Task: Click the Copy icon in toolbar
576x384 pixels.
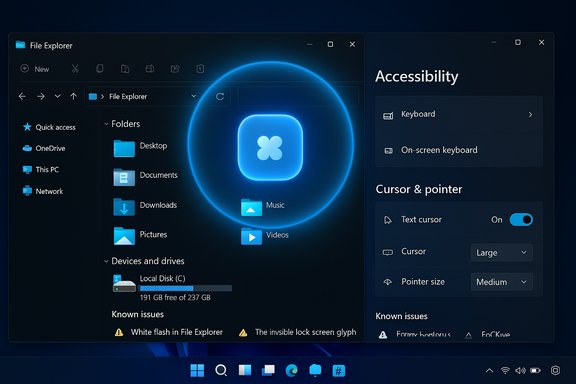Action: click(100, 69)
